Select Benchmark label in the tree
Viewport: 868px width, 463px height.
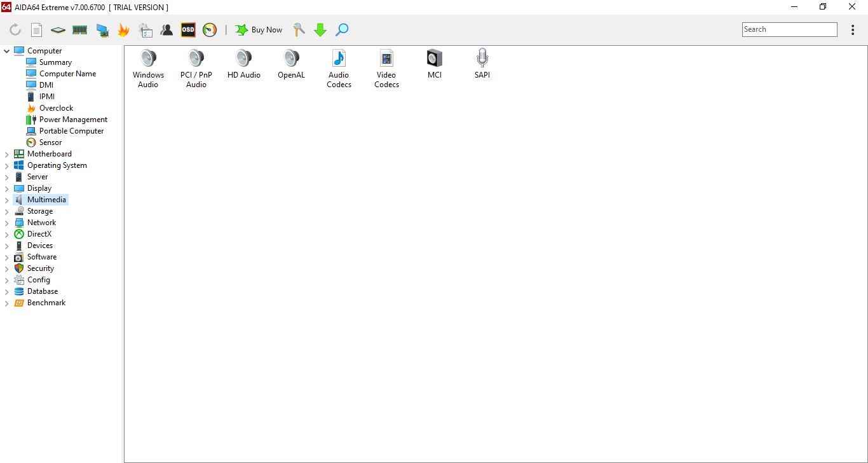pos(46,303)
